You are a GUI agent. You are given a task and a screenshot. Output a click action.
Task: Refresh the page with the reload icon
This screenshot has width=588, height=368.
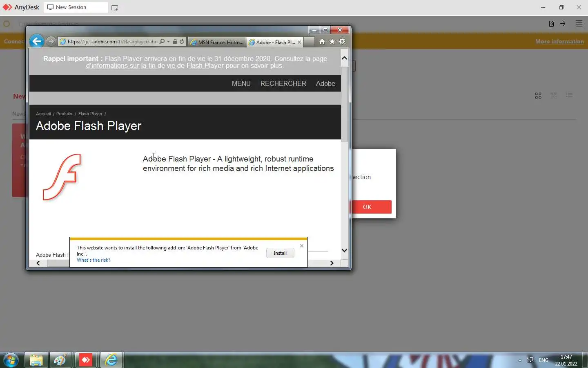tap(182, 42)
